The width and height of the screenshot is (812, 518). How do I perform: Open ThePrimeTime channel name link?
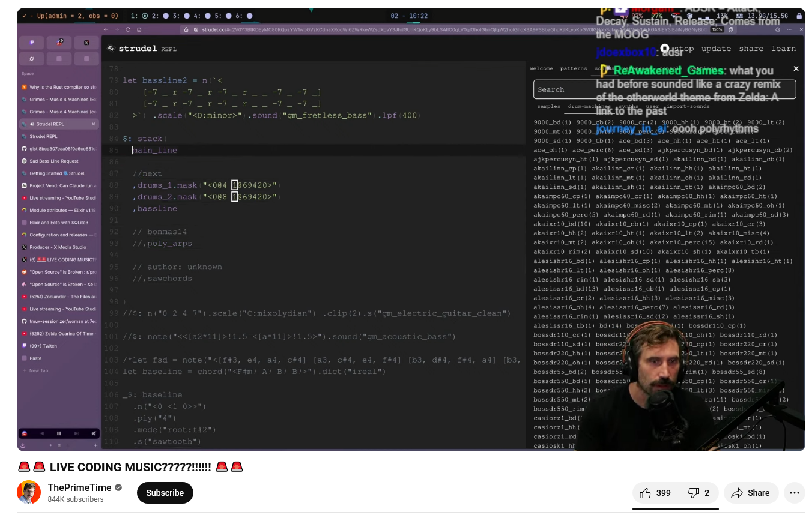80,487
